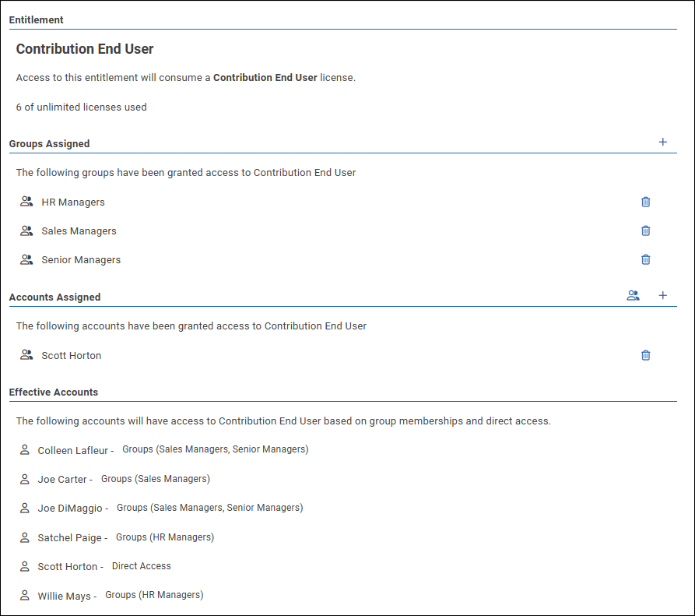Select Joe Carter effective account
Image resolution: width=695 pixels, height=616 pixels.
[x=62, y=480]
